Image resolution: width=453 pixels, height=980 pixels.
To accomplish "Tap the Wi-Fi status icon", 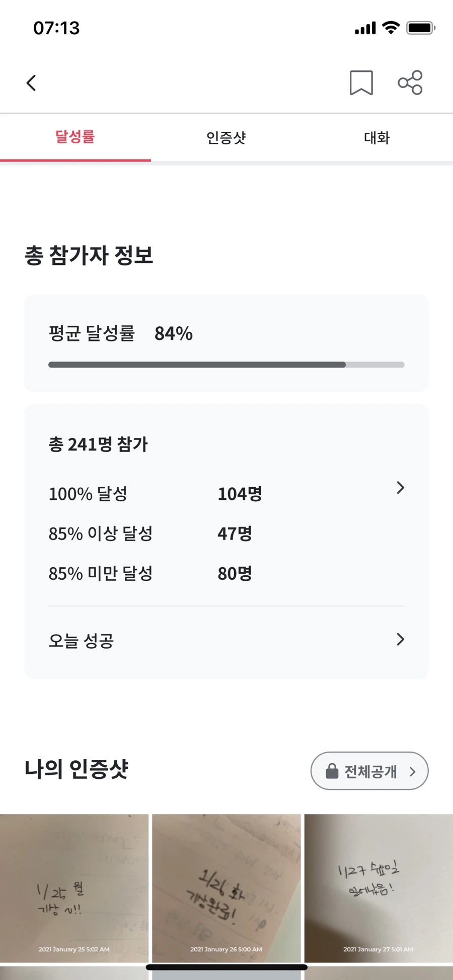I will coord(391,28).
